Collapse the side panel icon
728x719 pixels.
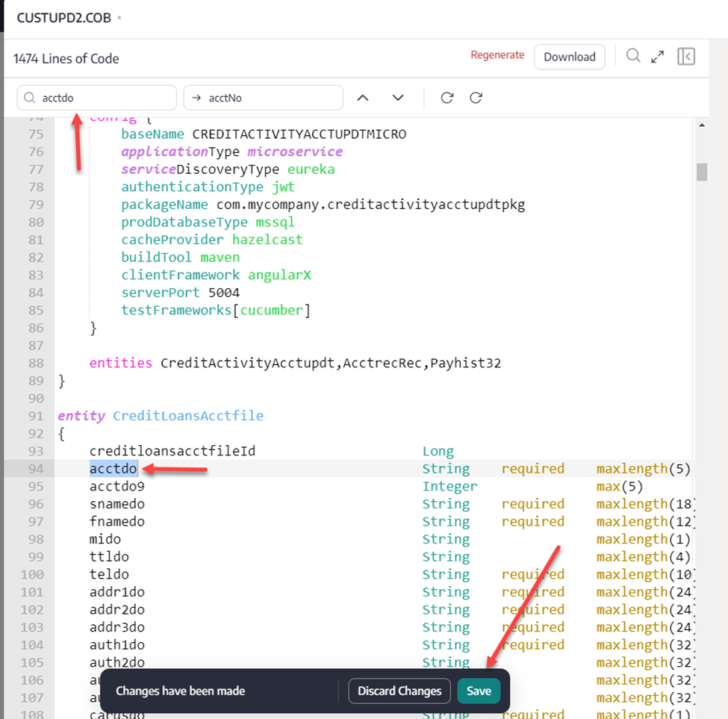pyautogui.click(x=686, y=57)
